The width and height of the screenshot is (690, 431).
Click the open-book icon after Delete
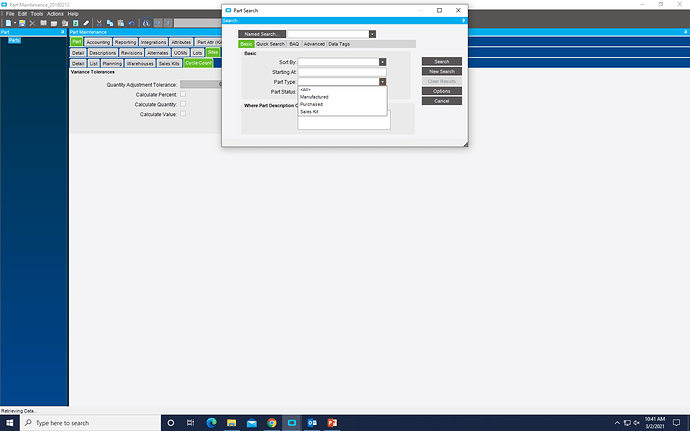point(43,23)
